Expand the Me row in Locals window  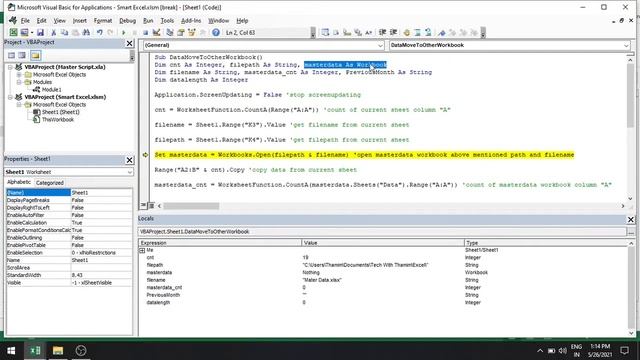142,250
